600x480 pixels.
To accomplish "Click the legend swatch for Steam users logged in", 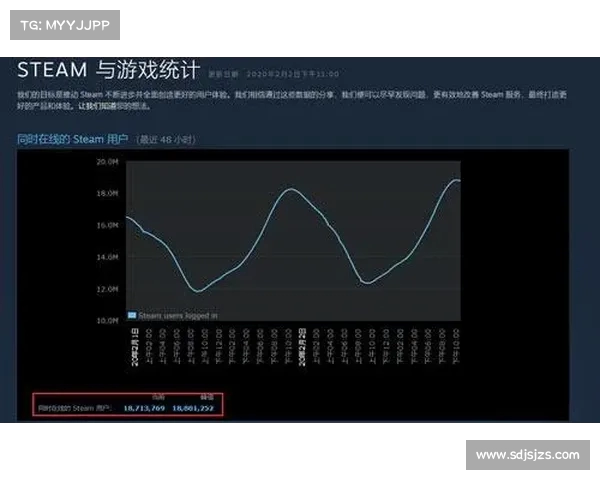I will tap(132, 315).
